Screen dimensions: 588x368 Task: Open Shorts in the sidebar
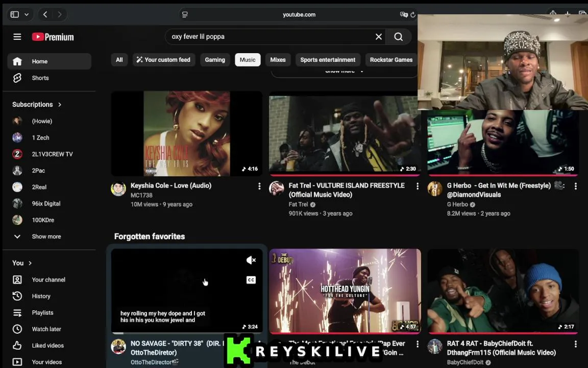pyautogui.click(x=49, y=78)
